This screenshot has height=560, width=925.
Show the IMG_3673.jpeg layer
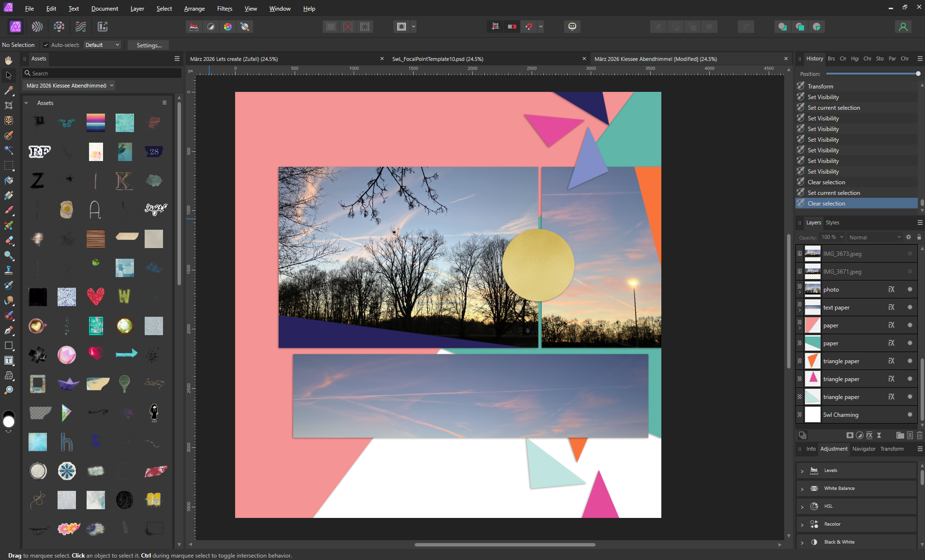[910, 254]
